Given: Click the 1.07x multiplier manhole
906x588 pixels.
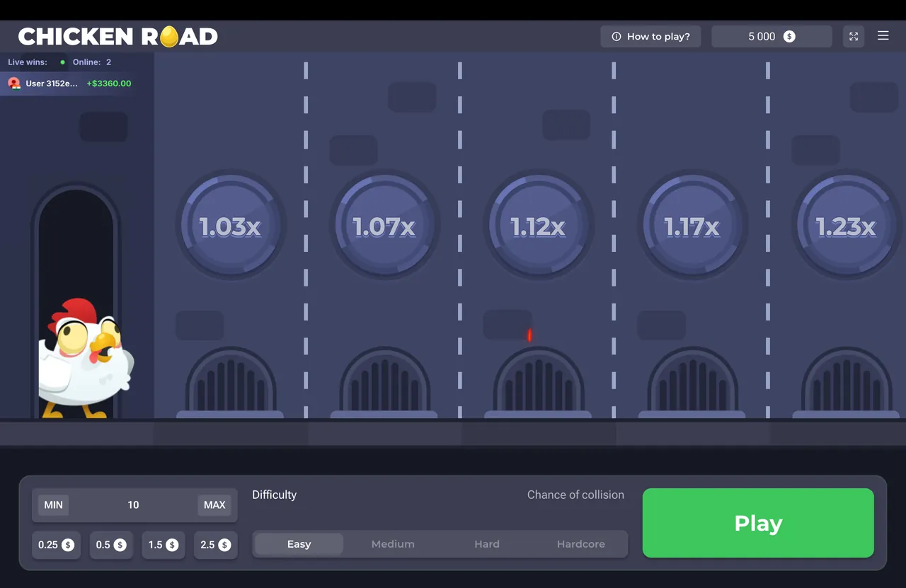Looking at the screenshot, I should tap(384, 226).
